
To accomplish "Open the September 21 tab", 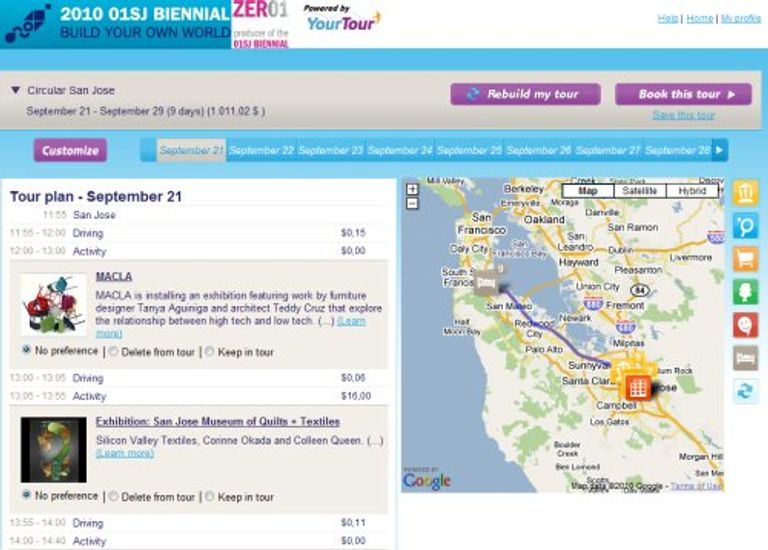I will tap(191, 150).
